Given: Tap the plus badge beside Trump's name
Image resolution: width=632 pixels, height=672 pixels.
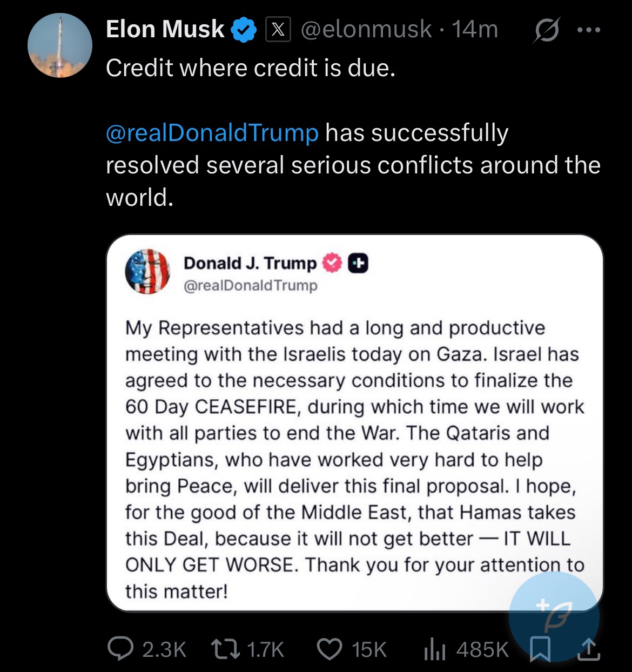Looking at the screenshot, I should tap(358, 264).
